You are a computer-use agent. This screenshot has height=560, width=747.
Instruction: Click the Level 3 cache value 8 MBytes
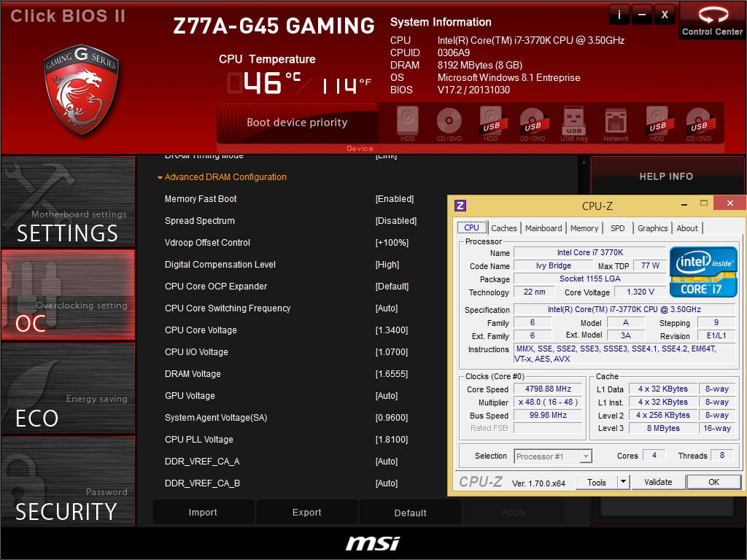[x=663, y=428]
